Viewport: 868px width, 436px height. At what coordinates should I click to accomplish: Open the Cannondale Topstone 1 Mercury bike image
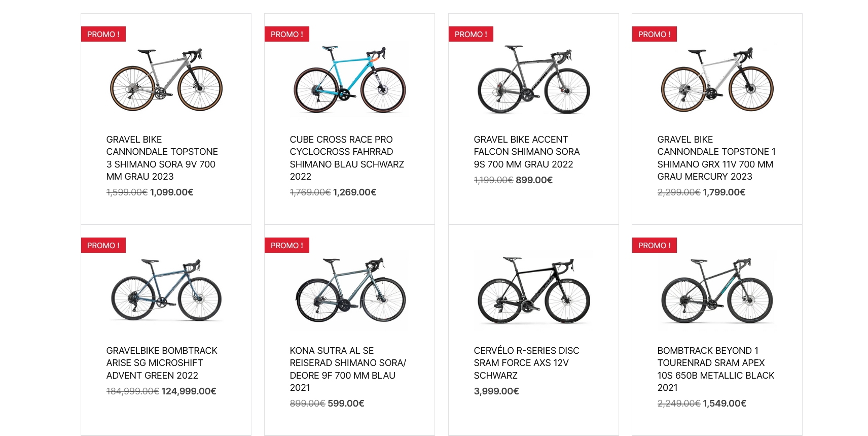pyautogui.click(x=717, y=80)
